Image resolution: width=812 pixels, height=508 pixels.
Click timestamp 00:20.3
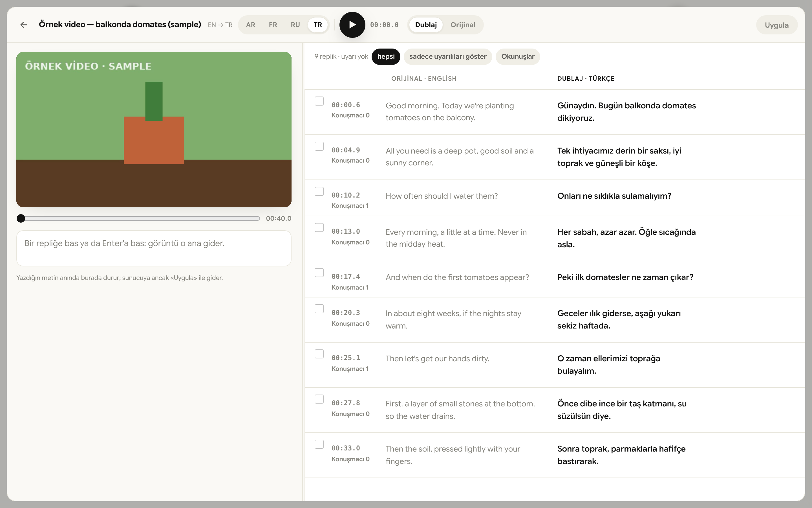346,313
